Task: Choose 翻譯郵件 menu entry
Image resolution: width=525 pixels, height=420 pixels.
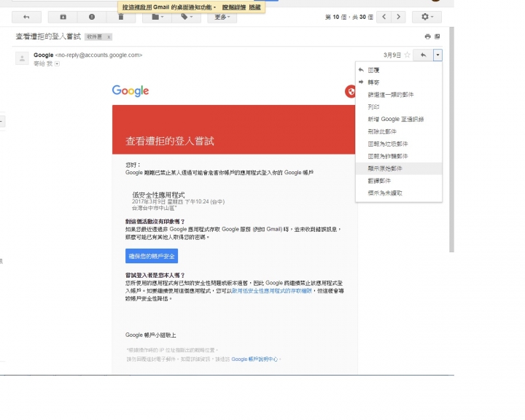Action: [x=398, y=181]
